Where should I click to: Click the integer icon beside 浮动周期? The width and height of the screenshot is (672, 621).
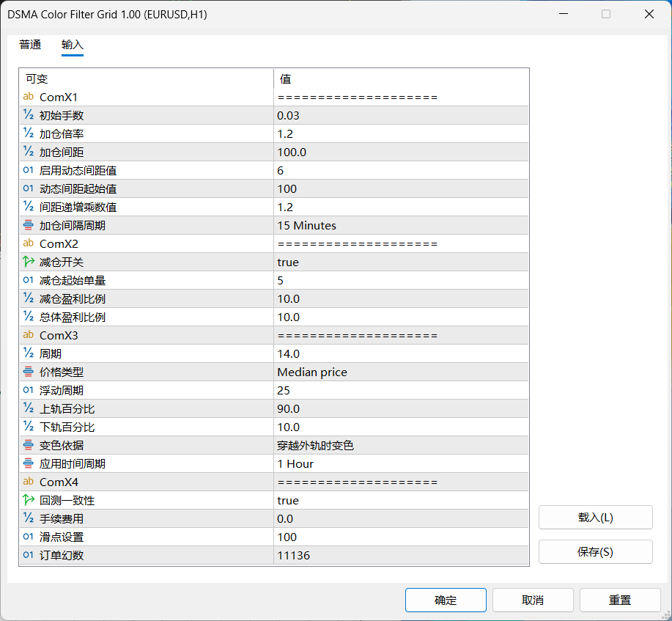(29, 390)
